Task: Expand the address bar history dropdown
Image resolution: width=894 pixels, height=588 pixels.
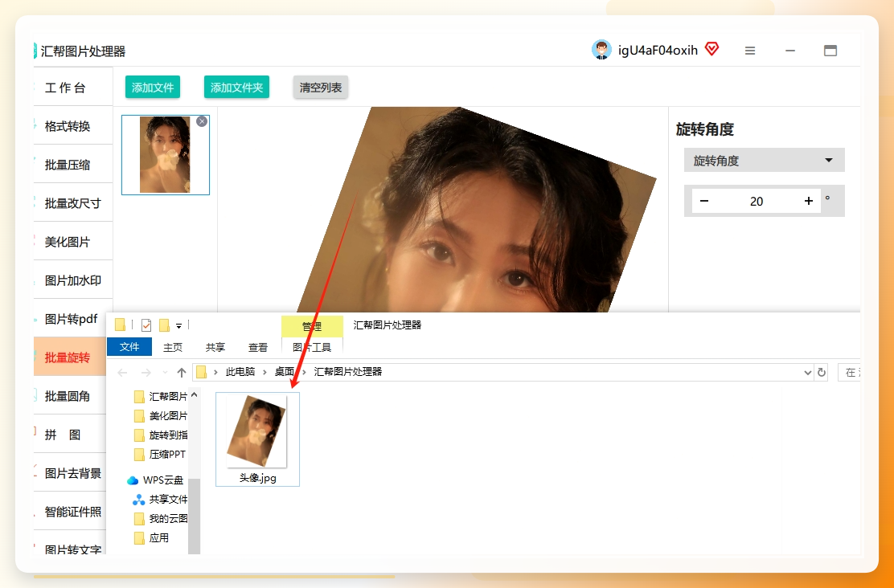Action: pyautogui.click(x=808, y=373)
